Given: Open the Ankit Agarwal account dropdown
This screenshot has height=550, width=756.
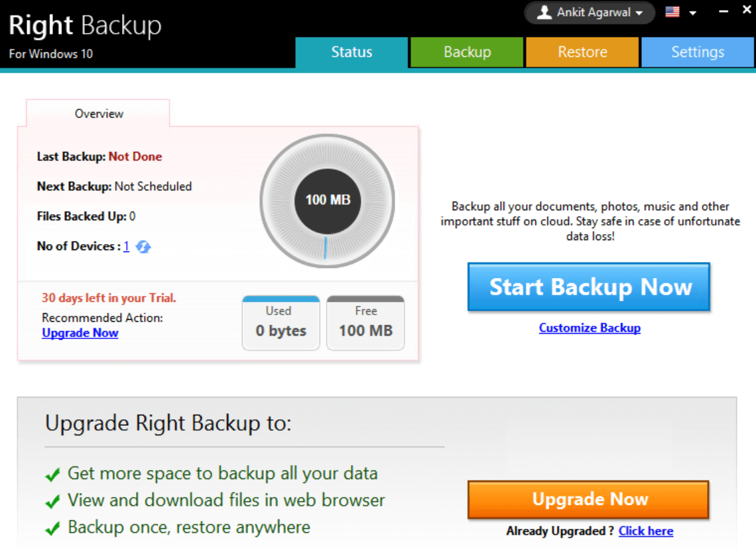Looking at the screenshot, I should tap(590, 13).
